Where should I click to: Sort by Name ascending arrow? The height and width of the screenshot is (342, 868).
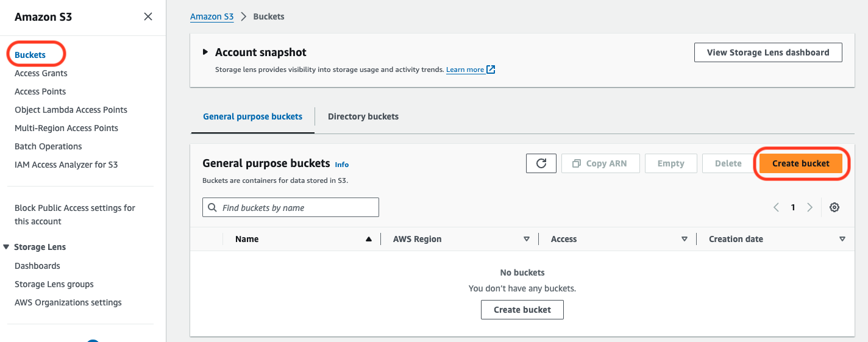(x=368, y=240)
